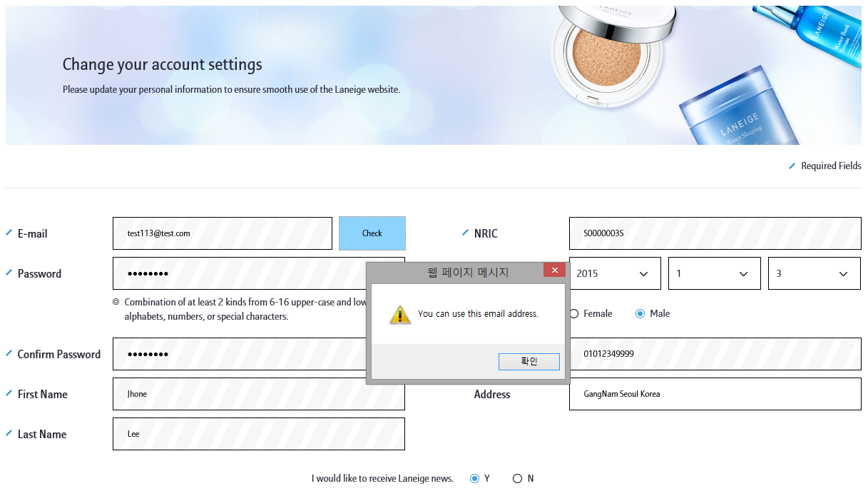Click the E-mail input field

point(223,233)
